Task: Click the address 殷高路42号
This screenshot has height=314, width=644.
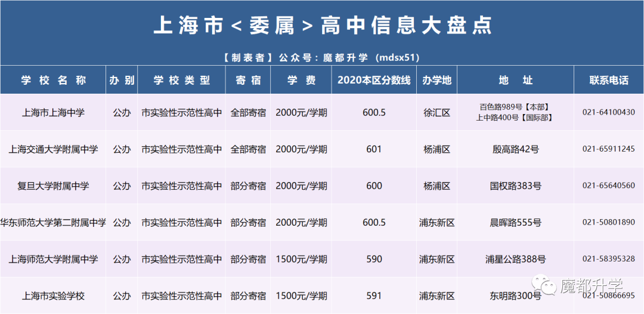Action: coord(515,149)
